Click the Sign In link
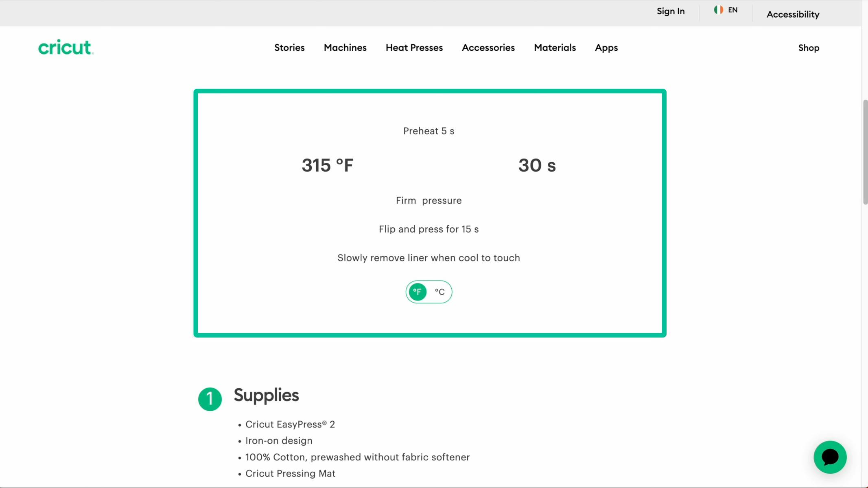 670,11
